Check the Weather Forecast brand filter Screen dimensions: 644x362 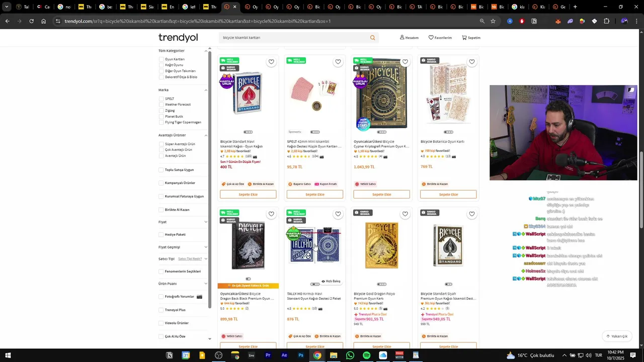(x=162, y=105)
